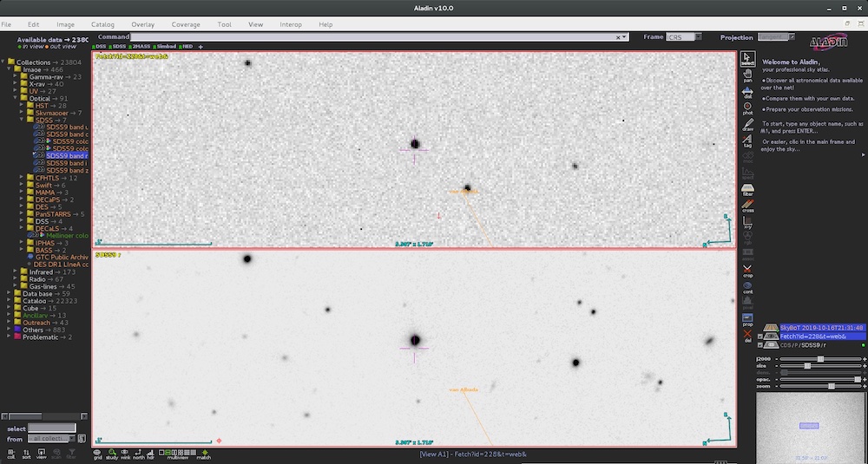Screen dimensions: 868x464
Task: Click the select filter text field
Action: [51, 428]
